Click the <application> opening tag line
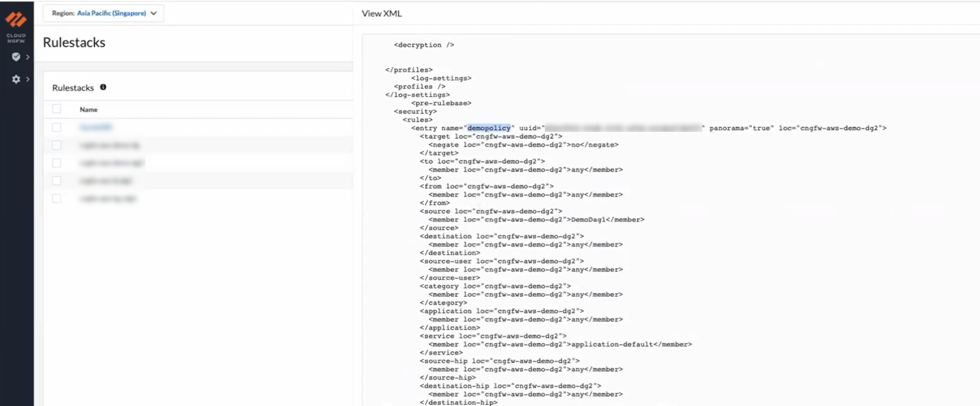 point(502,311)
